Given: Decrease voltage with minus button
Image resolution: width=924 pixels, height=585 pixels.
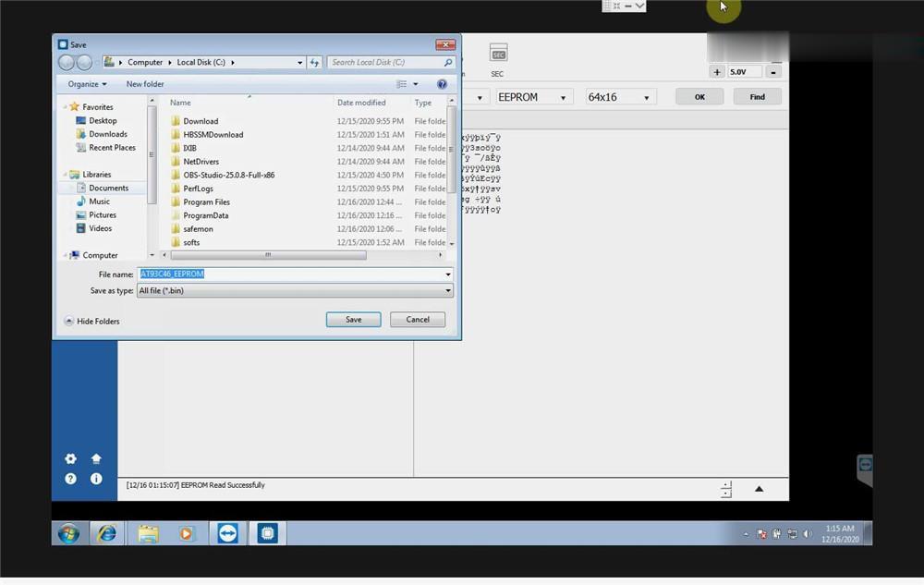Looking at the screenshot, I should (x=773, y=72).
